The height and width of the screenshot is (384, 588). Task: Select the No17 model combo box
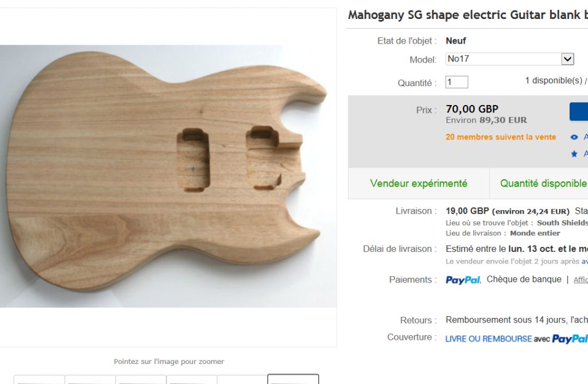click(x=510, y=59)
